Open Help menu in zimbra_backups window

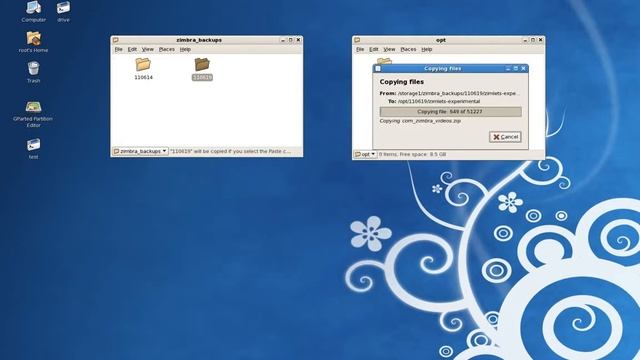click(x=185, y=49)
